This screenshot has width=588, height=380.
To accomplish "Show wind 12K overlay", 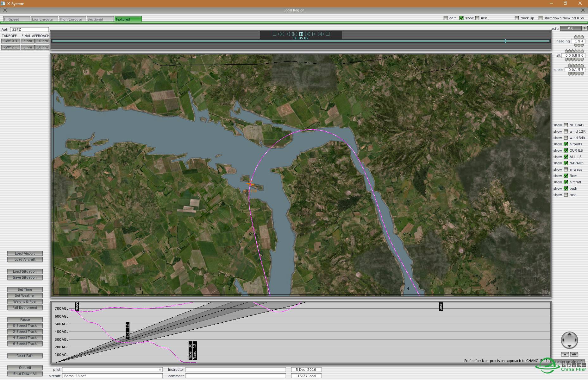I will click(x=566, y=131).
